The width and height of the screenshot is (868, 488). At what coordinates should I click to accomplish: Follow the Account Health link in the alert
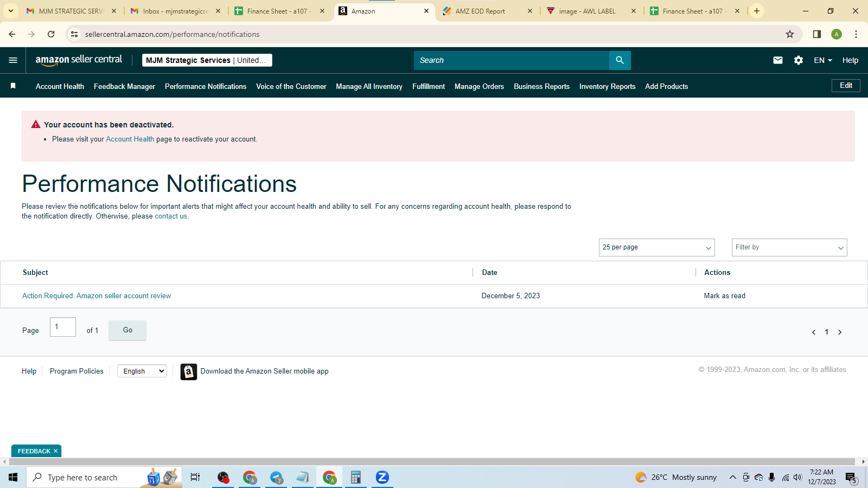(x=130, y=139)
